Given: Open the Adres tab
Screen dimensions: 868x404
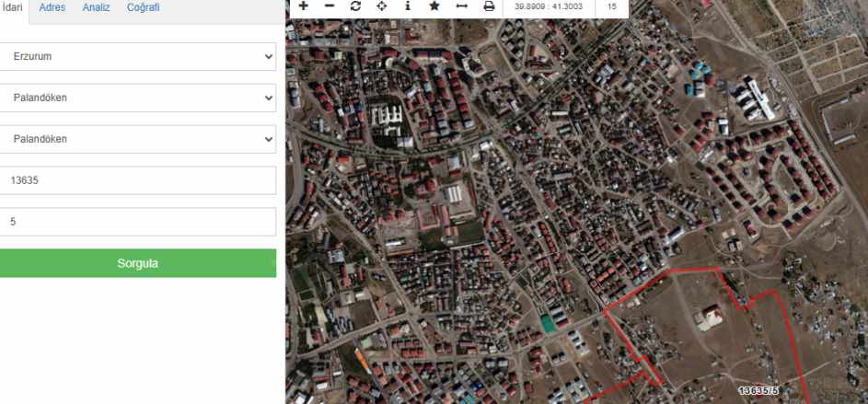Looking at the screenshot, I should 52,7.
